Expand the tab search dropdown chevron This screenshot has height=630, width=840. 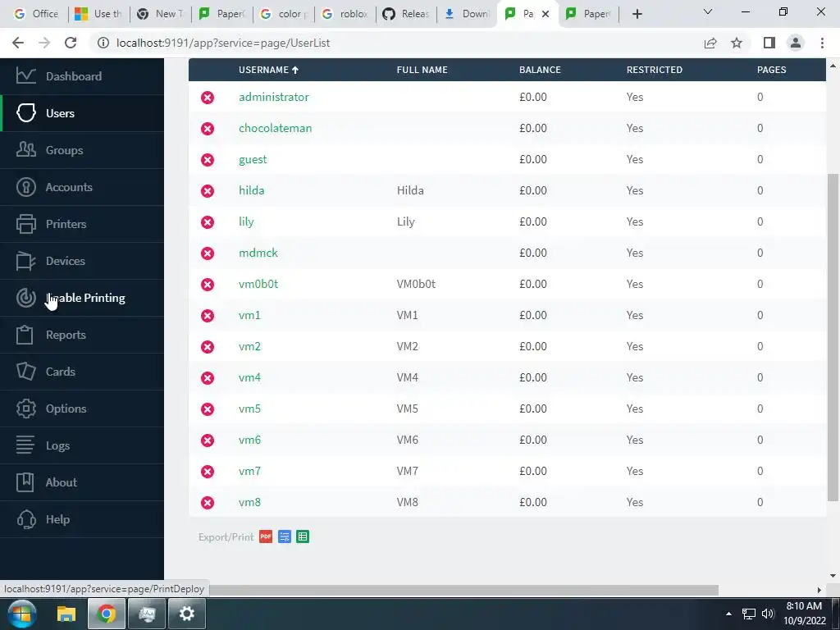(708, 11)
